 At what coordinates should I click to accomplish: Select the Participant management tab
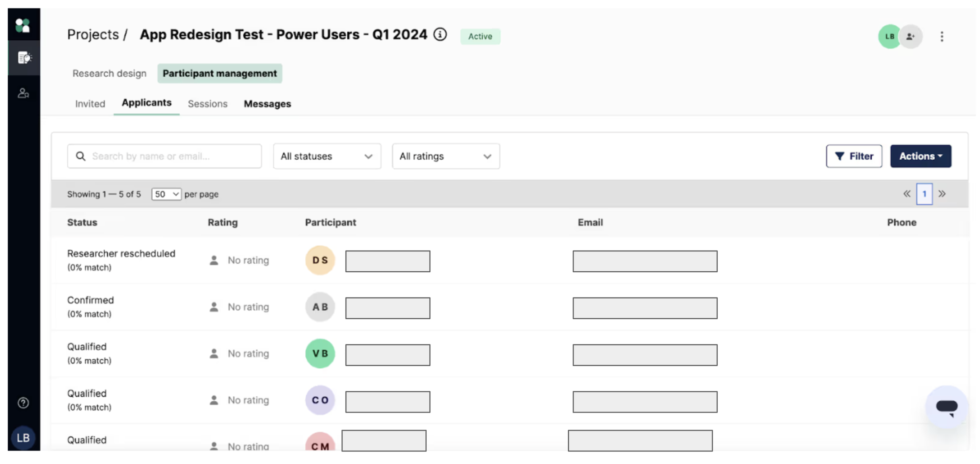(x=220, y=74)
